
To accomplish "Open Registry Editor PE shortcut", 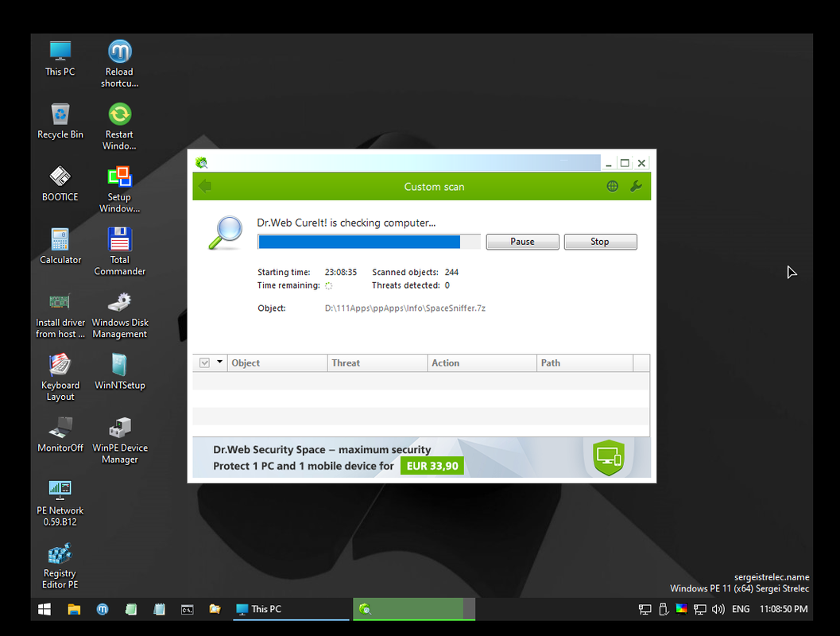I will (x=60, y=565).
